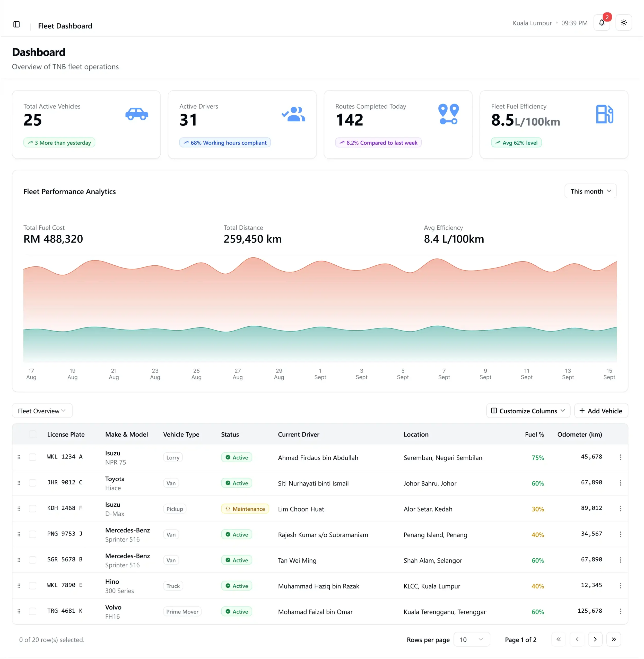Change the Rows per page value

tap(472, 639)
